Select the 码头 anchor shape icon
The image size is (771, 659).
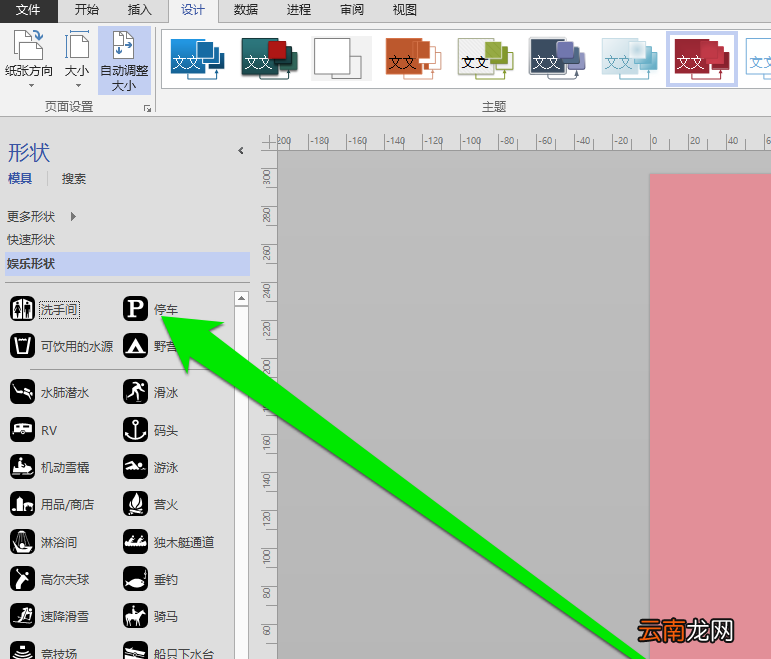pyautogui.click(x=135, y=429)
